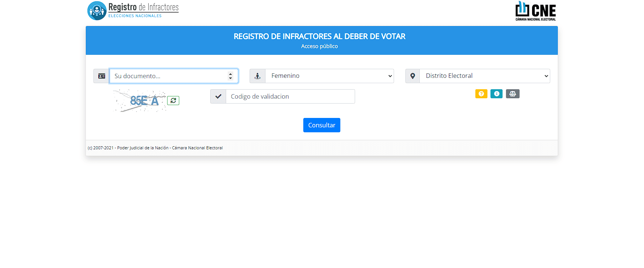Click the checkmark icon beside validation code

coord(218,96)
